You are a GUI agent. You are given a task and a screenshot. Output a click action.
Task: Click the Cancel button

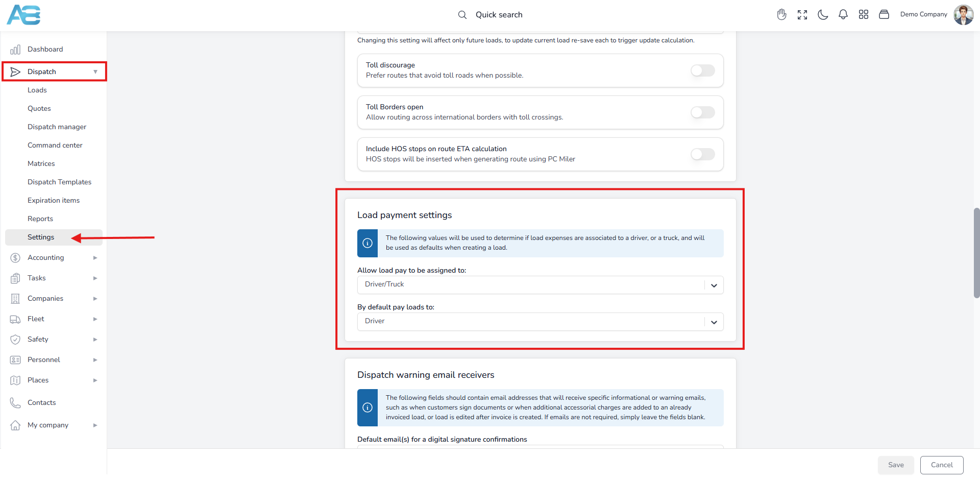(942, 465)
